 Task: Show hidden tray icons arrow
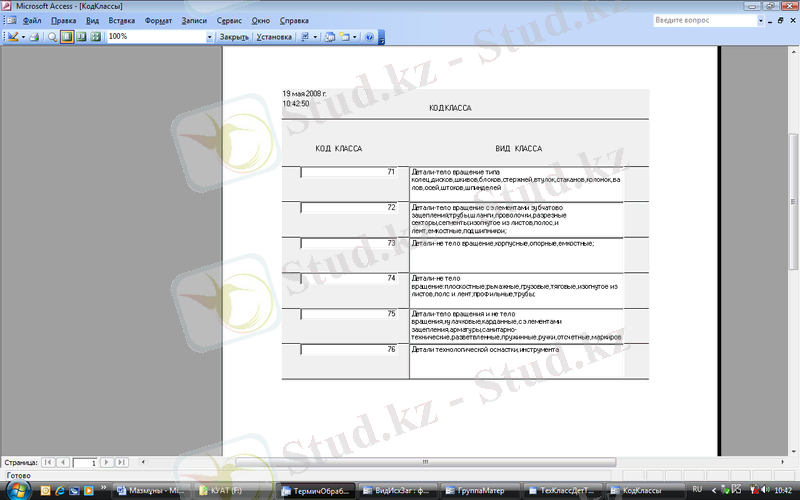coord(714,491)
